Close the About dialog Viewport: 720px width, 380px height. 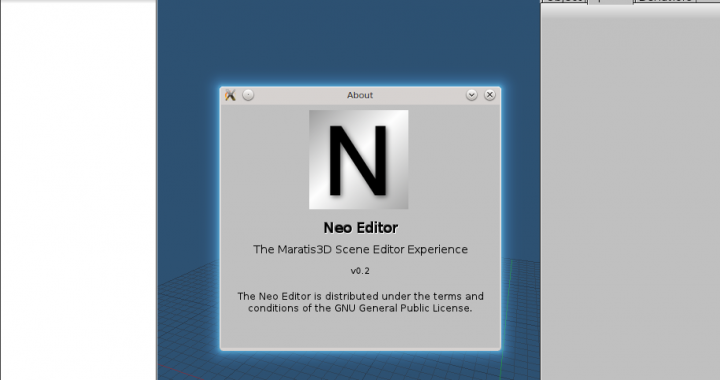(490, 95)
